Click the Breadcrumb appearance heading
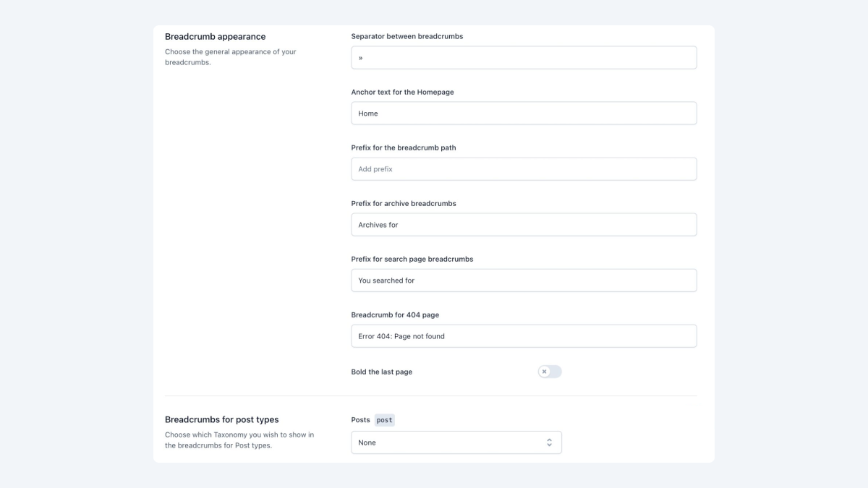The height and width of the screenshot is (488, 868). pyautogui.click(x=215, y=36)
